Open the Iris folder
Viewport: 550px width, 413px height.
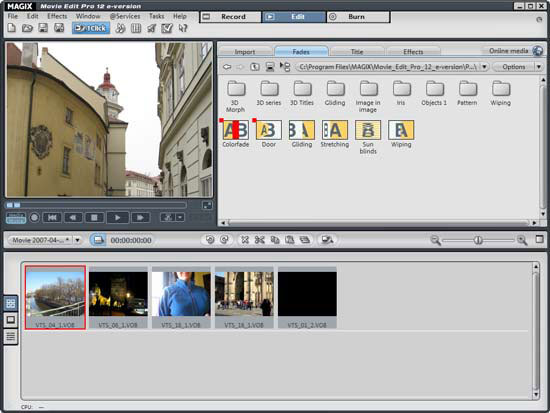tap(401, 94)
